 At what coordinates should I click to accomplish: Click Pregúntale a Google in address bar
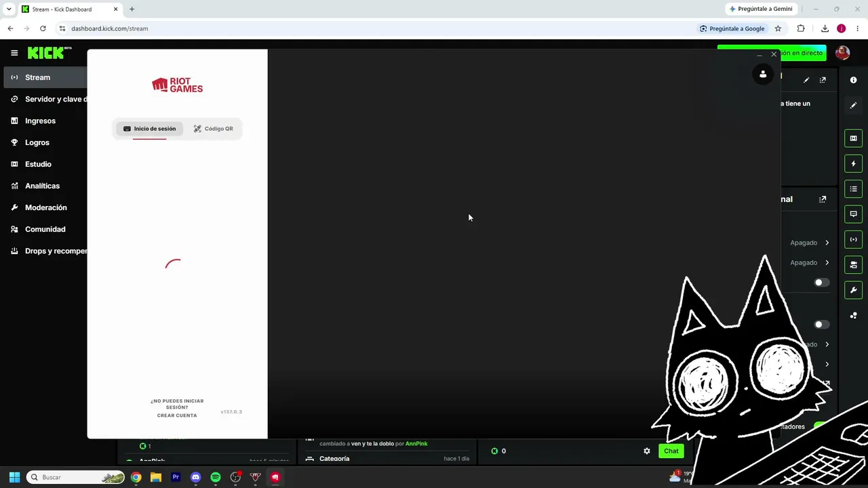(732, 28)
